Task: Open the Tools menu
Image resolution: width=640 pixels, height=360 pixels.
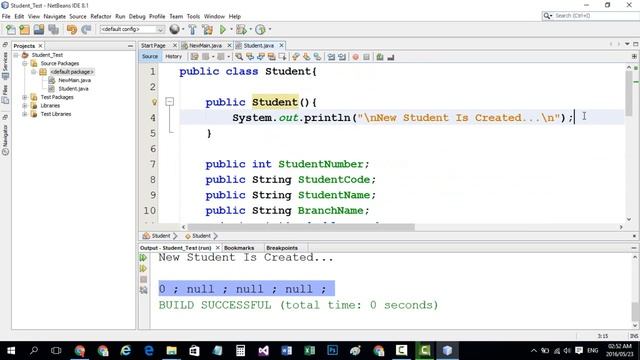Action: pyautogui.click(x=193, y=16)
